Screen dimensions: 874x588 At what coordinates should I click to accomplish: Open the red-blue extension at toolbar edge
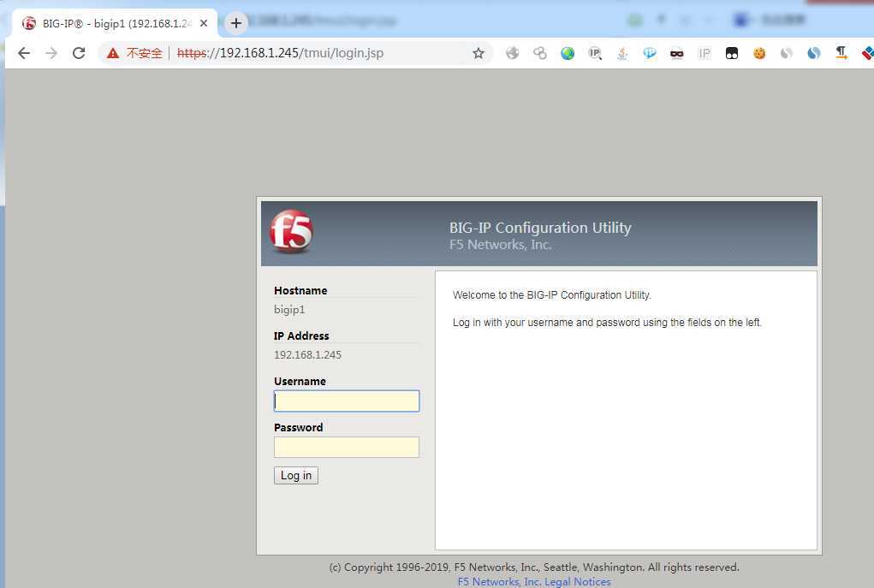(x=868, y=53)
